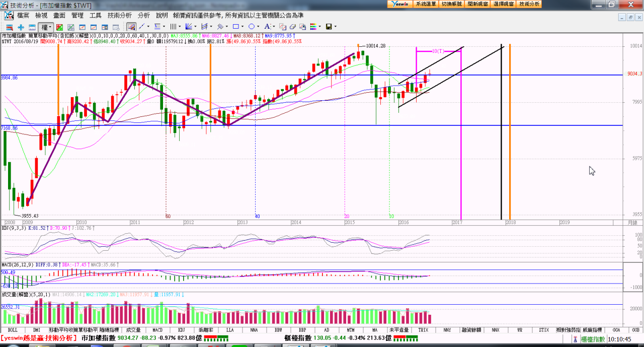Click the text annotation tool
This screenshot has width=644, height=347.
click(267, 27)
